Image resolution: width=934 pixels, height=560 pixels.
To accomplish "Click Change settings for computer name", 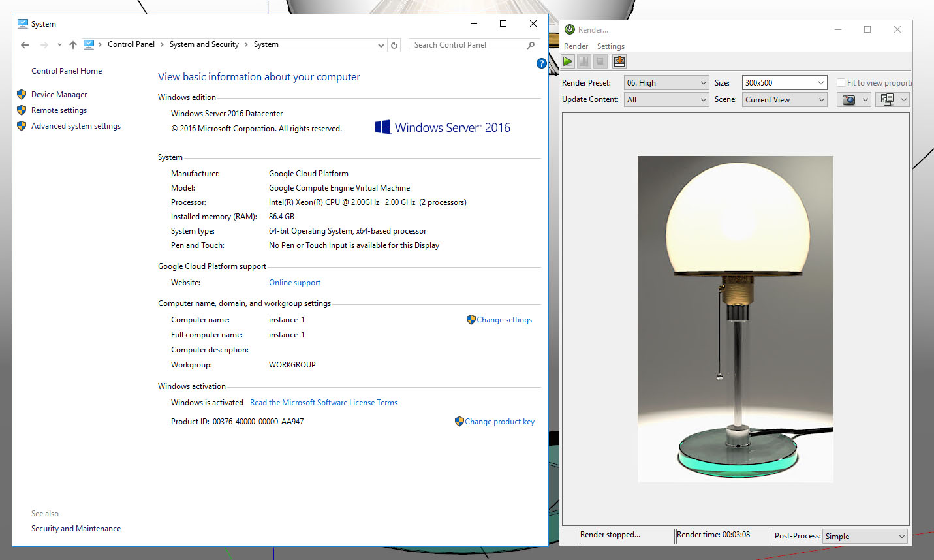I will point(504,320).
